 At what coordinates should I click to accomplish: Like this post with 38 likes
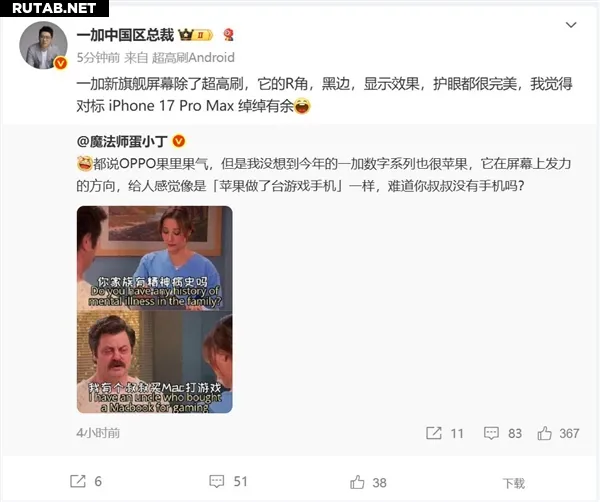(x=368, y=482)
